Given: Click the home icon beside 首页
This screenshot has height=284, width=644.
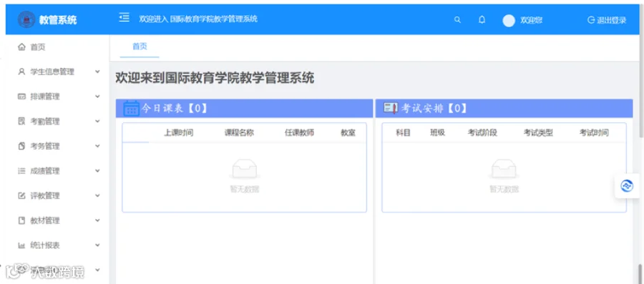Looking at the screenshot, I should click(x=21, y=47).
